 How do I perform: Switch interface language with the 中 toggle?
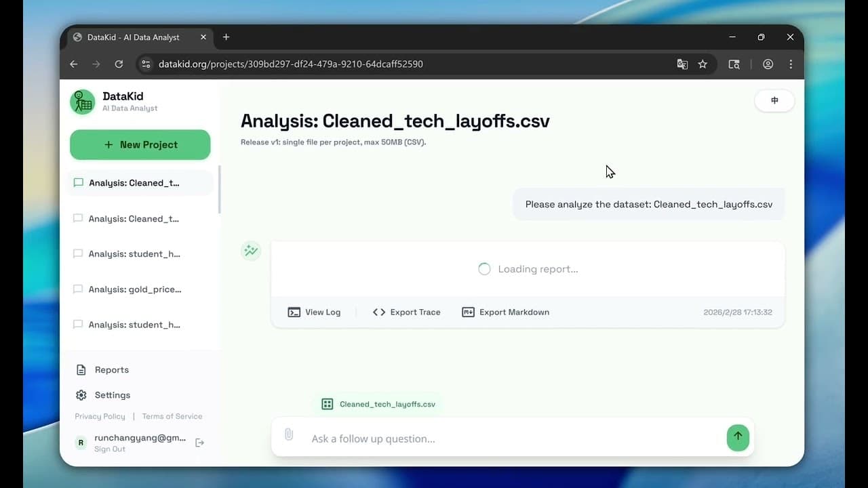[x=774, y=100]
